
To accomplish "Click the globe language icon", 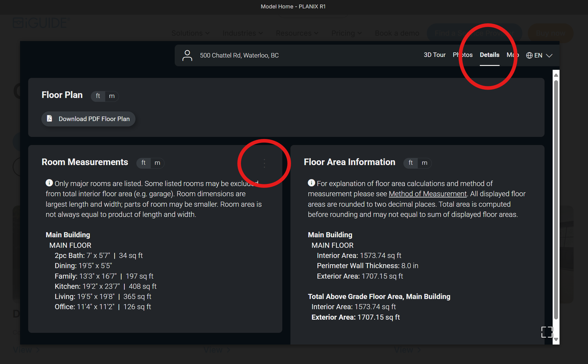I will point(529,55).
